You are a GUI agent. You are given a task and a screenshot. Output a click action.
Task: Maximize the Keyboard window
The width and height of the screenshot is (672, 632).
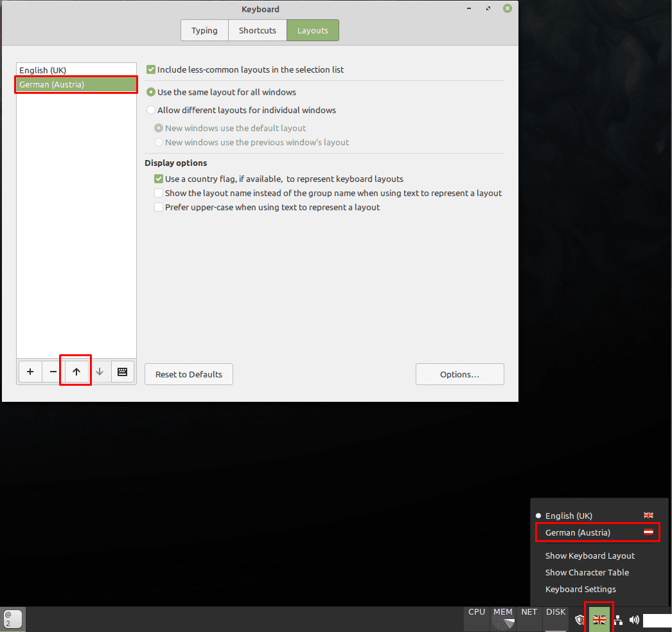488,8
